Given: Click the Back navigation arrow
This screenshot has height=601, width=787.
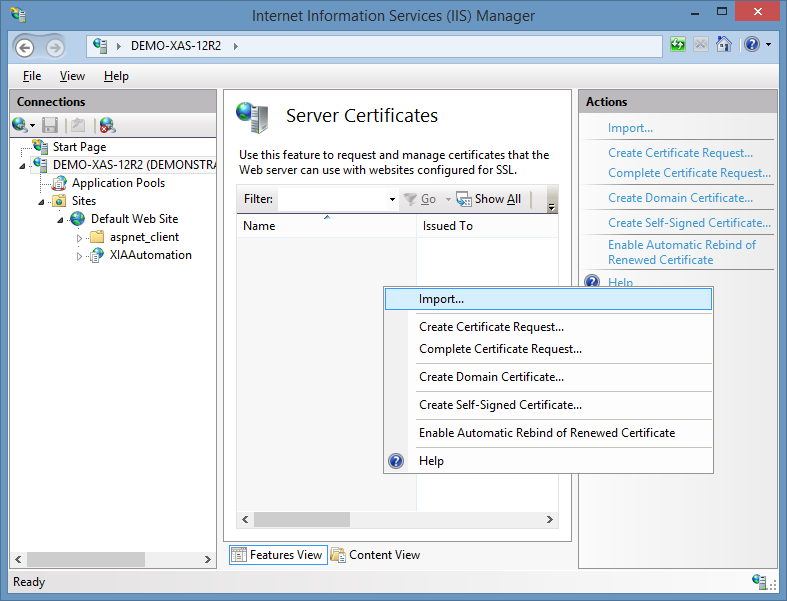Looking at the screenshot, I should point(24,48).
